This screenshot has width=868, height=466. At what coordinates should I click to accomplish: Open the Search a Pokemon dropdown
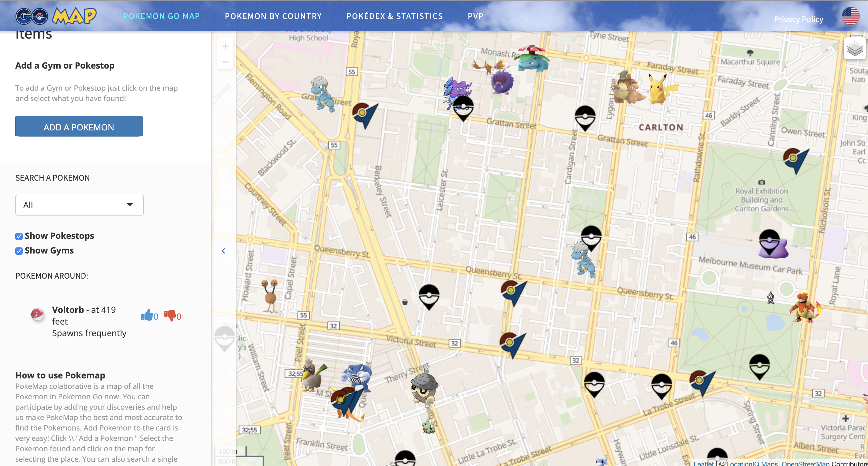click(x=80, y=205)
